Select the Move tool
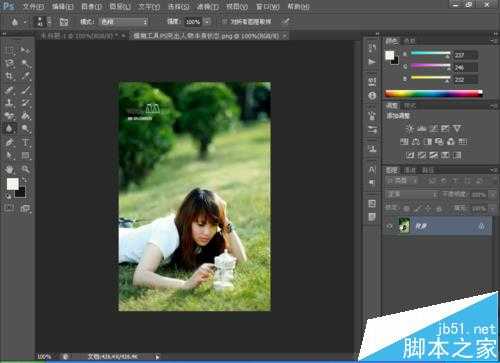This screenshot has height=363, width=500. point(25,50)
